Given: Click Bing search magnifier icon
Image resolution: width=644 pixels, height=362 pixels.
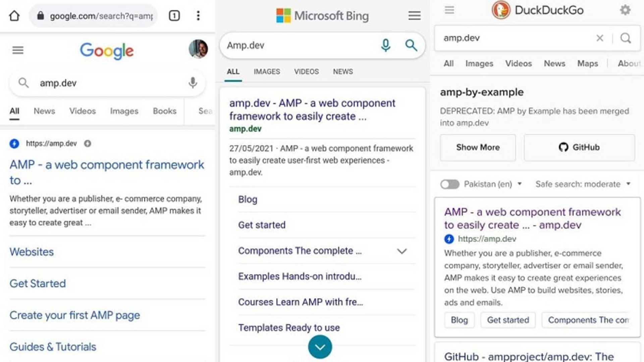Looking at the screenshot, I should click(x=411, y=45).
